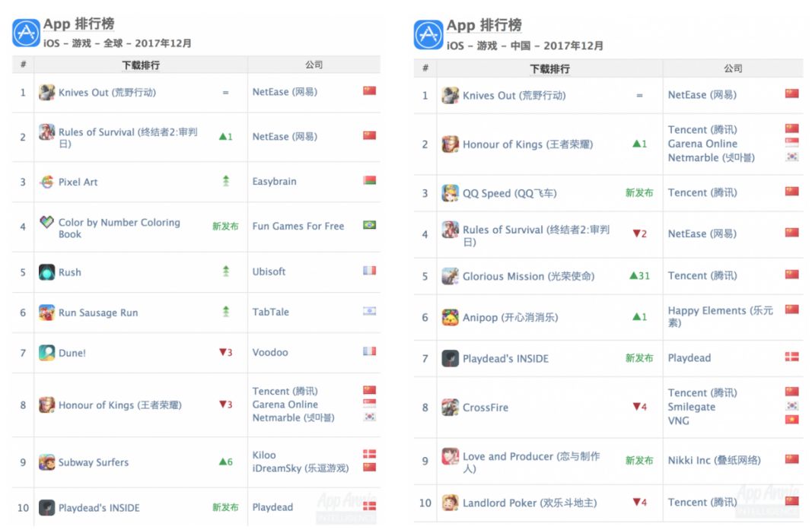Click the QQ Speed game icon
This screenshot has width=812, height=530.
pos(451,193)
